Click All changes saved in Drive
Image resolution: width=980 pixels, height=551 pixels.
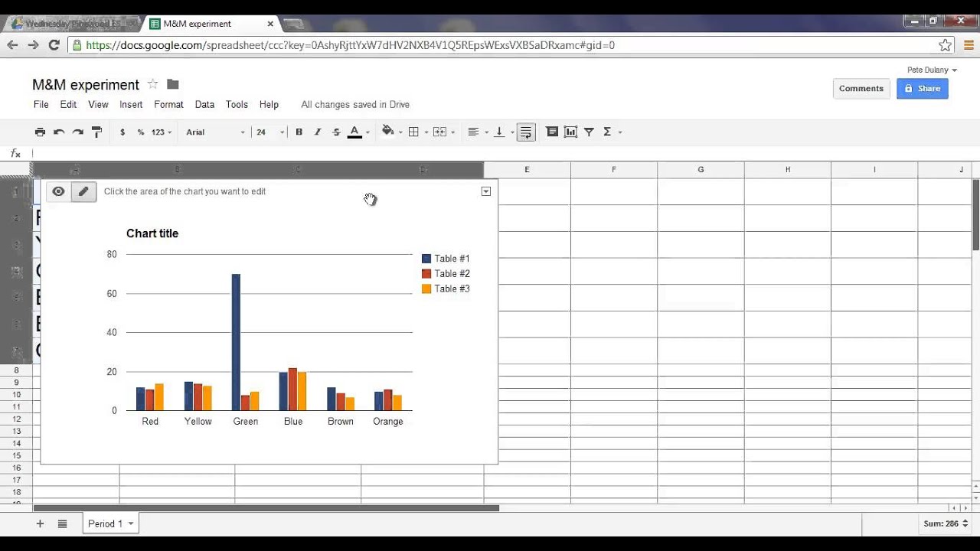click(355, 104)
